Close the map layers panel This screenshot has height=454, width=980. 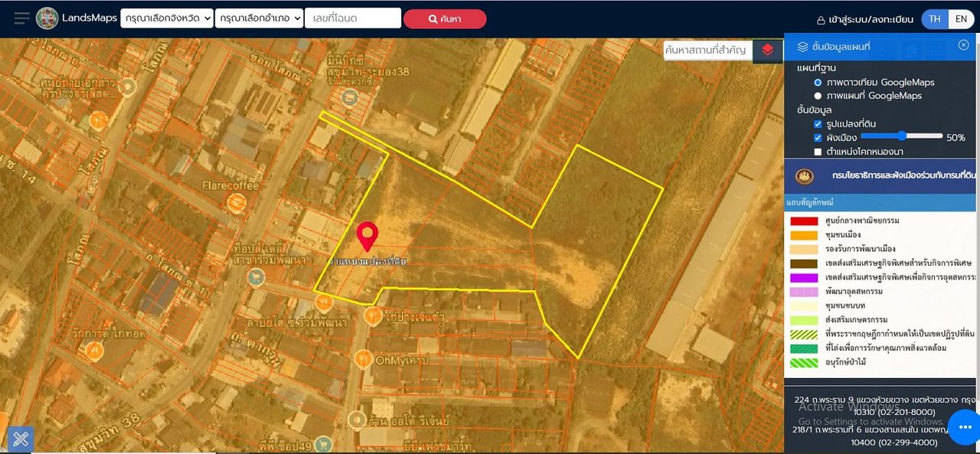click(x=963, y=45)
